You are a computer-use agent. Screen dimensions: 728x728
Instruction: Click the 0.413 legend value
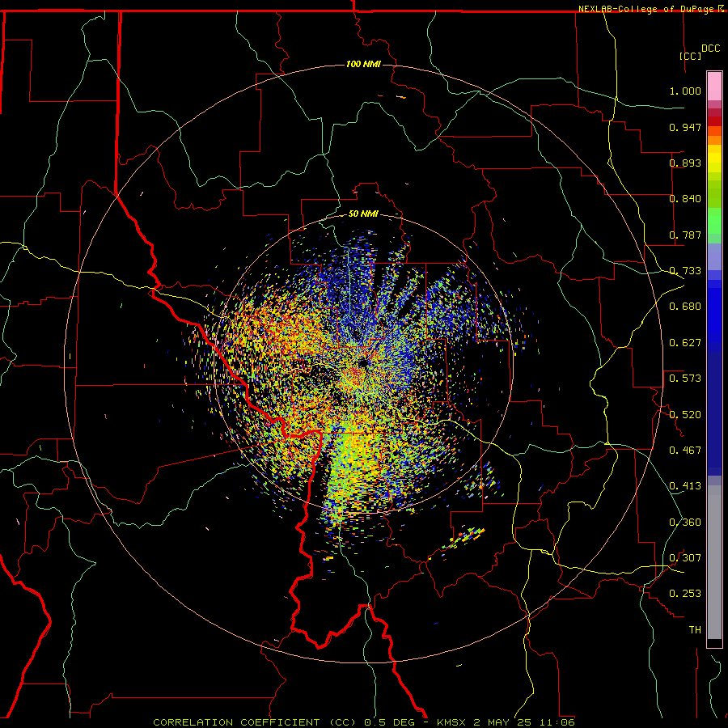point(685,486)
